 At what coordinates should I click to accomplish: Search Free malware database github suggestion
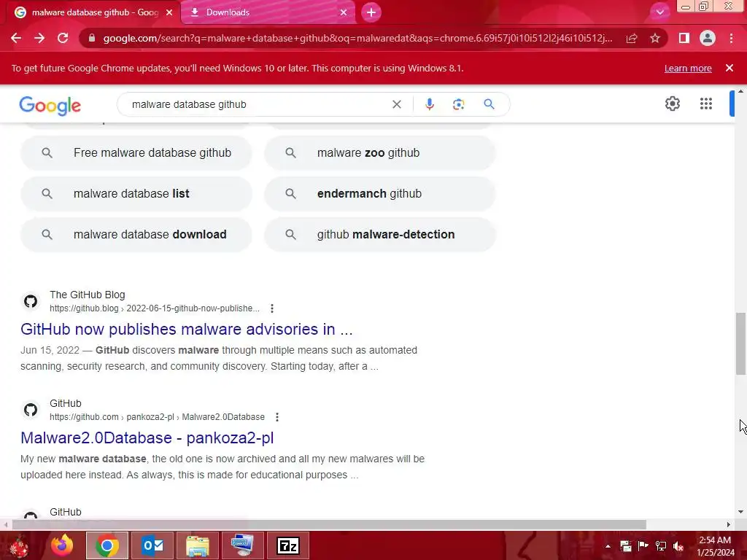(136, 153)
